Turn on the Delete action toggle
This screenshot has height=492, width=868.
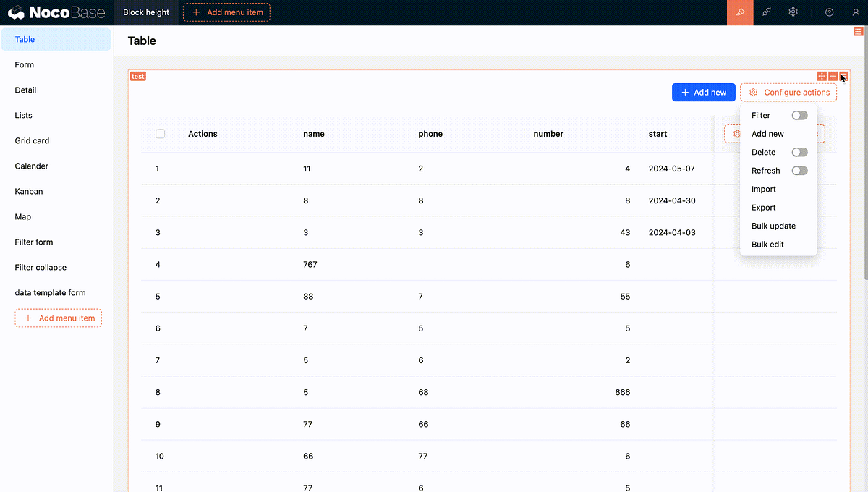[x=799, y=152]
